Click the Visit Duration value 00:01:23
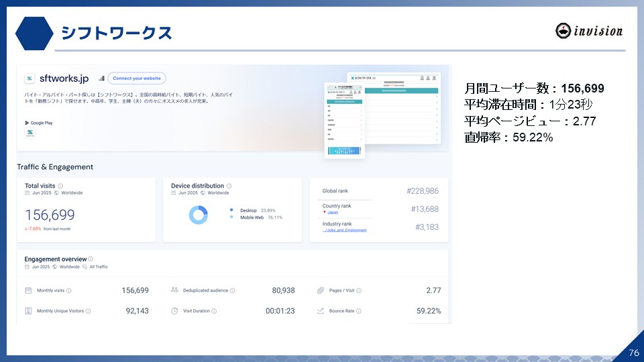Viewport: 644px width, 362px height. (280, 311)
